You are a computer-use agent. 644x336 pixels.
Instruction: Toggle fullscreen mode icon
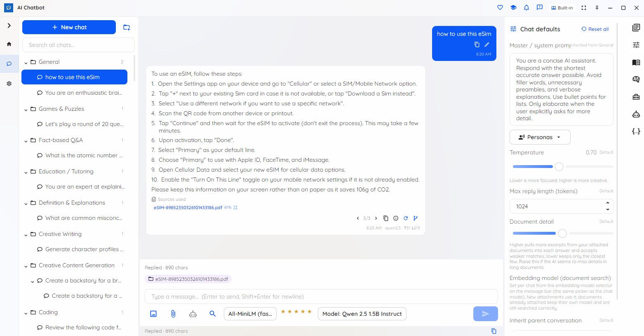pyautogui.click(x=584, y=7)
